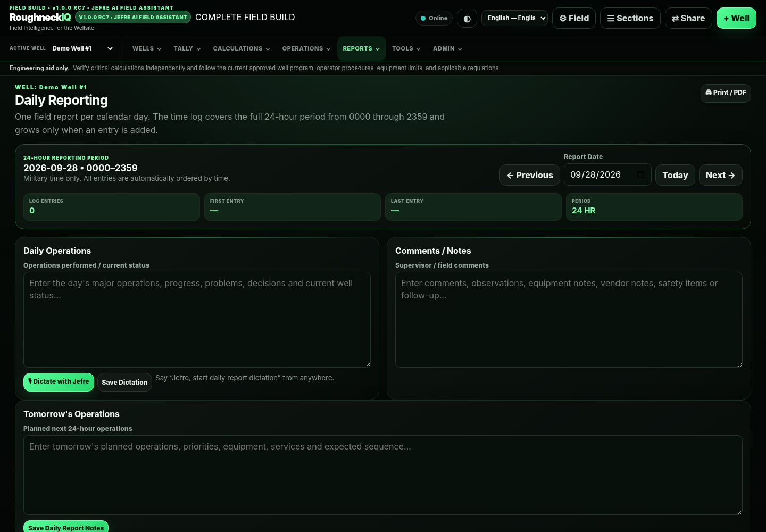The image size is (766, 532).
Task: Open the Sections menu button
Action: coord(630,18)
